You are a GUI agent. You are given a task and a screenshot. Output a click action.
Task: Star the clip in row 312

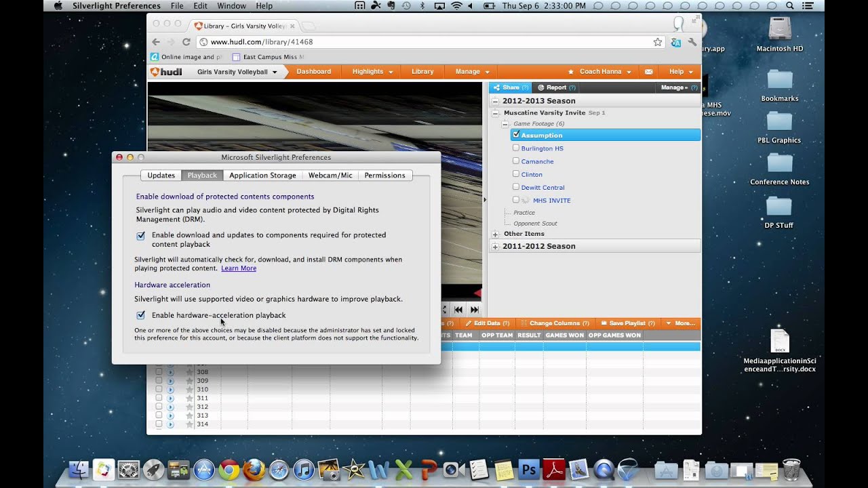tap(190, 407)
